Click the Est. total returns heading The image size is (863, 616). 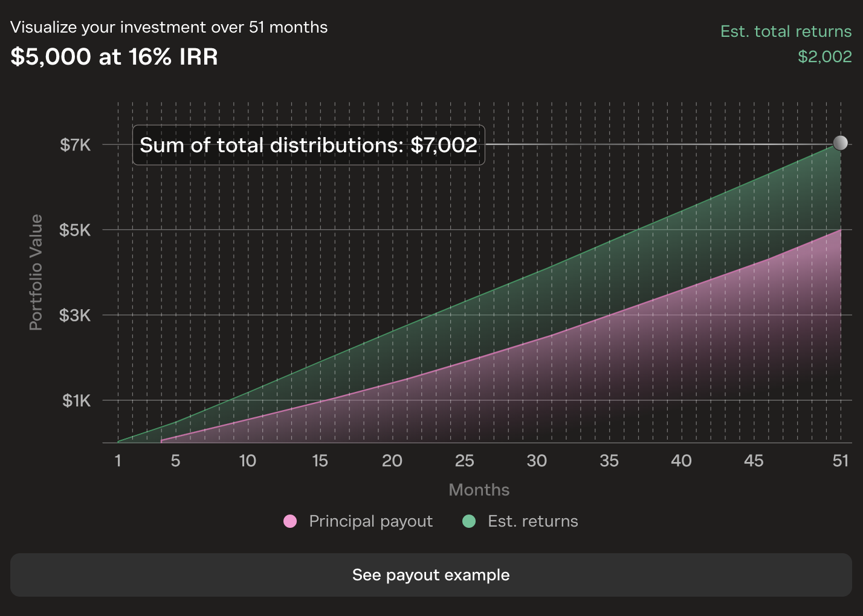click(786, 31)
